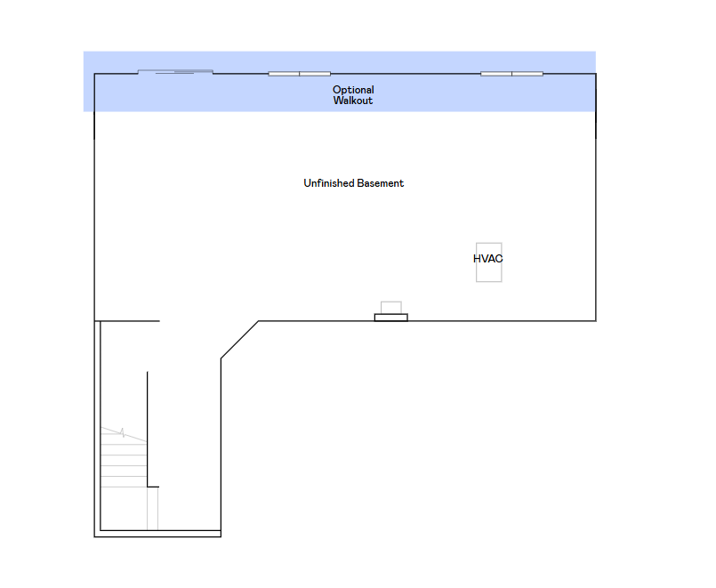This screenshot has width=716, height=588.
Task: Select the diagonal angled wall segment
Action: tap(239, 340)
